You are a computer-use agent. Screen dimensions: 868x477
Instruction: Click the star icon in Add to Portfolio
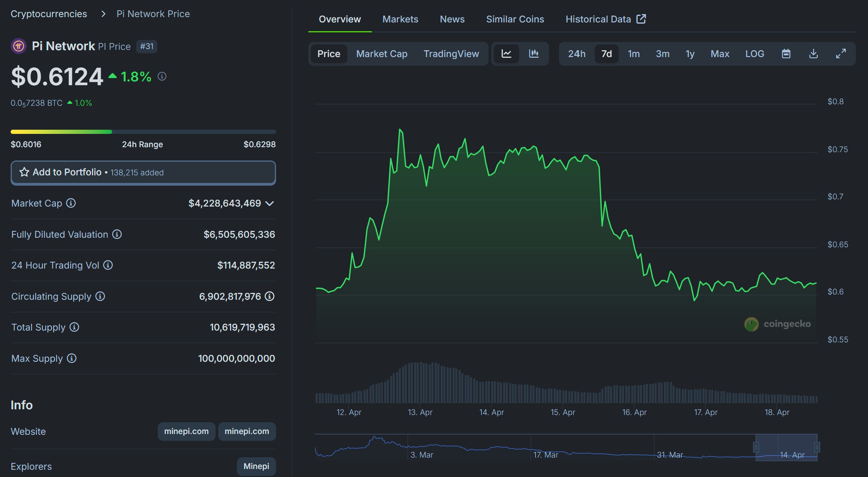pyautogui.click(x=24, y=172)
